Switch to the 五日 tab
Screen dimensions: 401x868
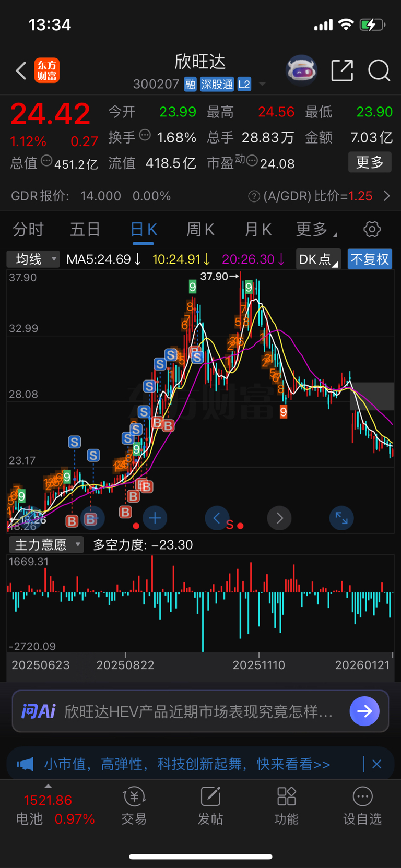coord(85,229)
